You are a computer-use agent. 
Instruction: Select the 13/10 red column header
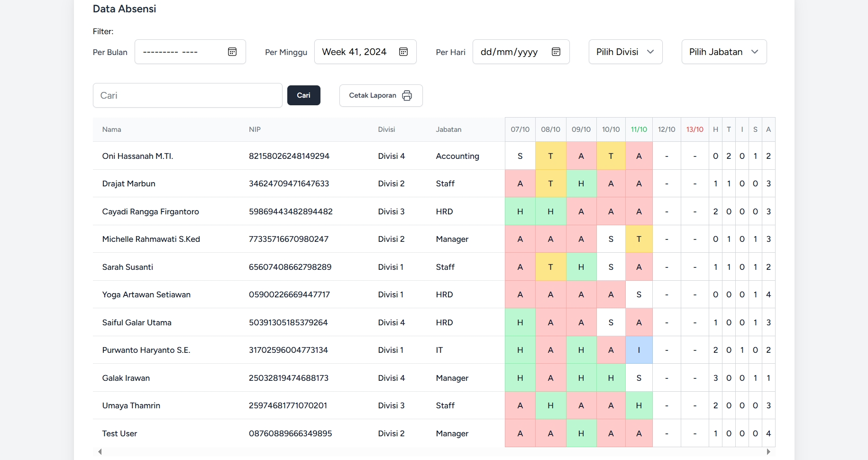pos(694,129)
